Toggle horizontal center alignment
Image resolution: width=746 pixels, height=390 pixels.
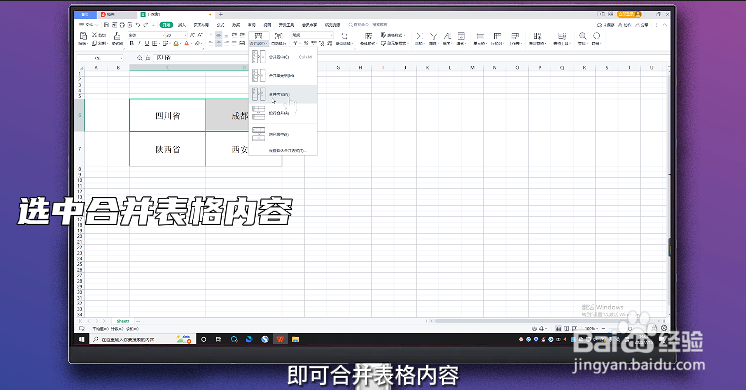pos(218,44)
